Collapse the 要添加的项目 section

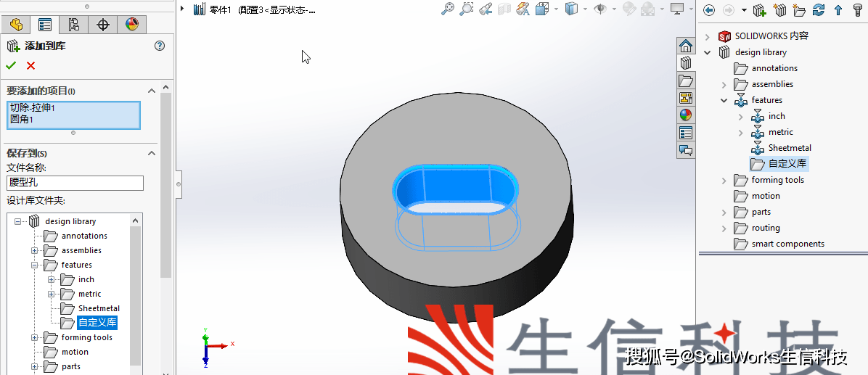click(x=152, y=91)
